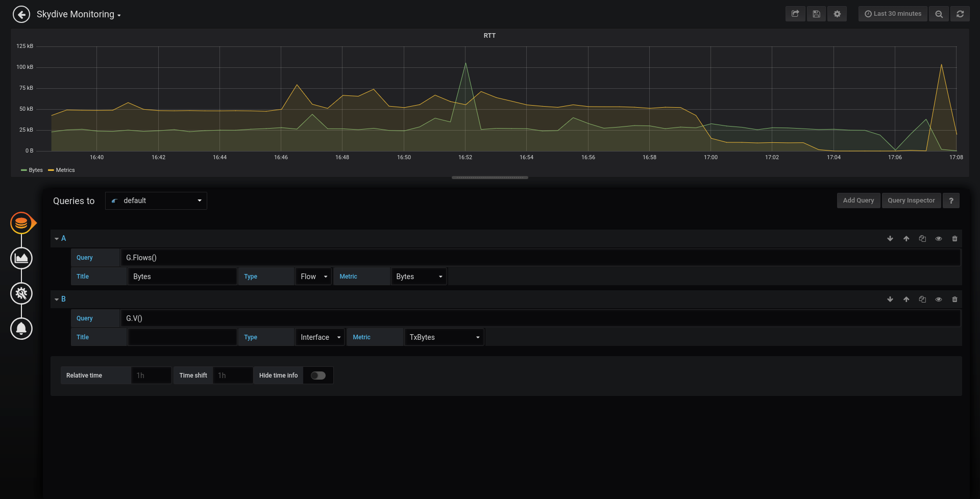Focus the empty Title field of query B
The height and width of the screenshot is (499, 980).
[x=182, y=337]
